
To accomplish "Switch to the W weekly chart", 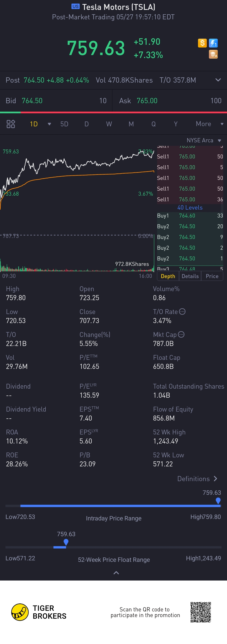I will click(x=109, y=124).
